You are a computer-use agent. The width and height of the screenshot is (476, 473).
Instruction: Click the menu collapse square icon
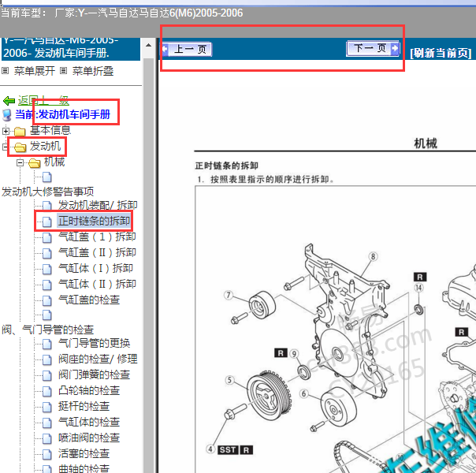(63, 71)
